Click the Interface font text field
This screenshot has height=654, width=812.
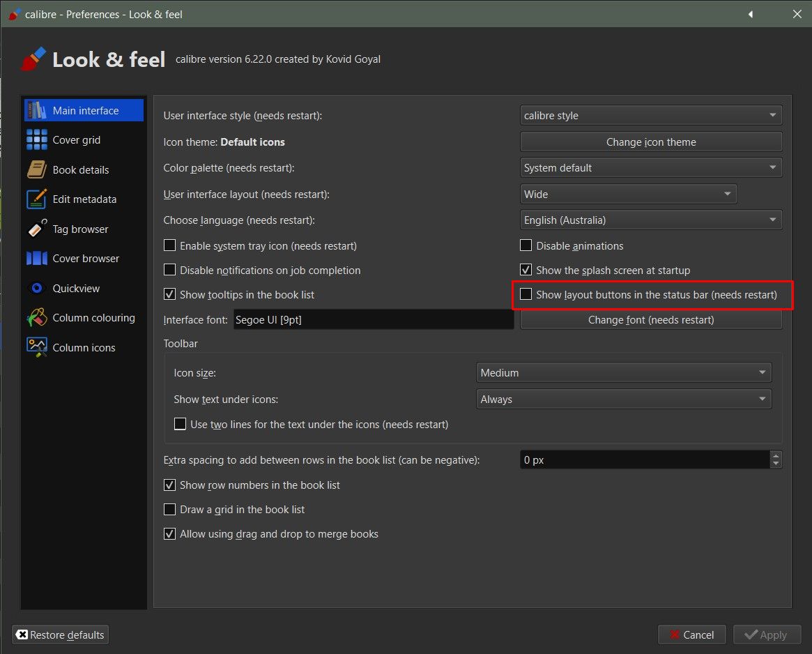pyautogui.click(x=373, y=320)
